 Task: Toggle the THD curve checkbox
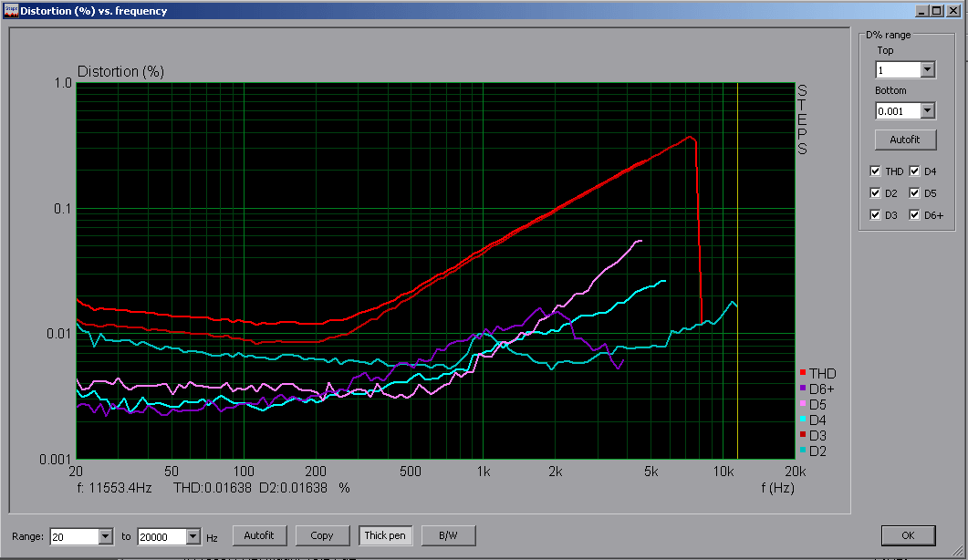point(876,171)
